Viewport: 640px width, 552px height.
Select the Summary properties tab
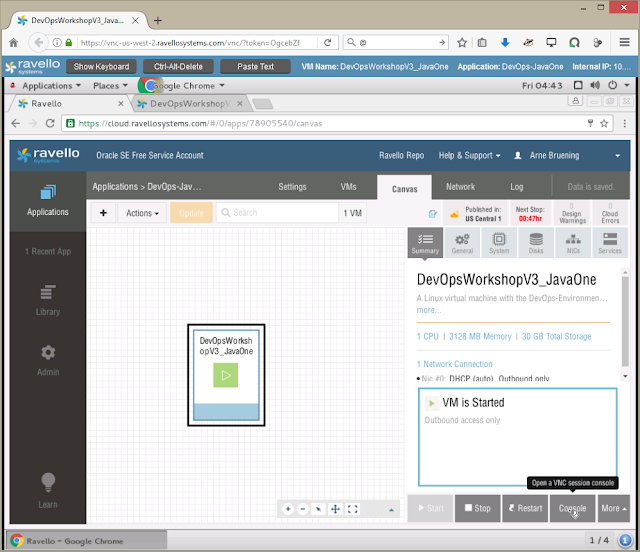[x=425, y=243]
